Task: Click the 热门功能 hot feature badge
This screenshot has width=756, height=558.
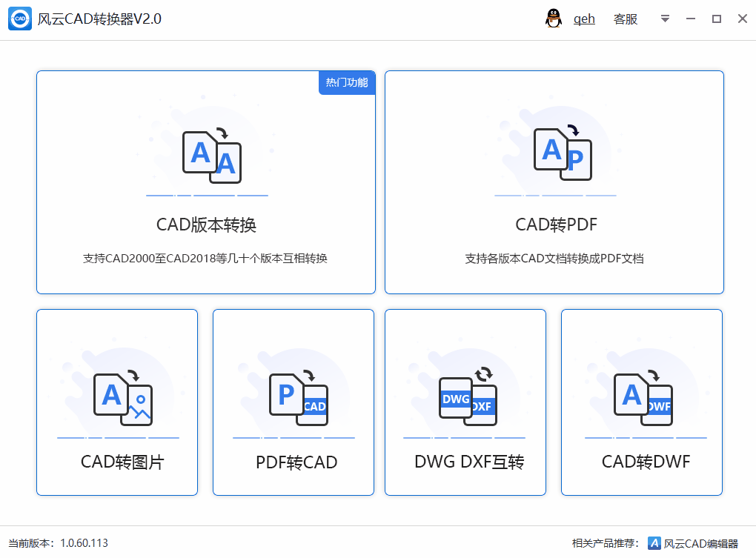Action: (347, 82)
